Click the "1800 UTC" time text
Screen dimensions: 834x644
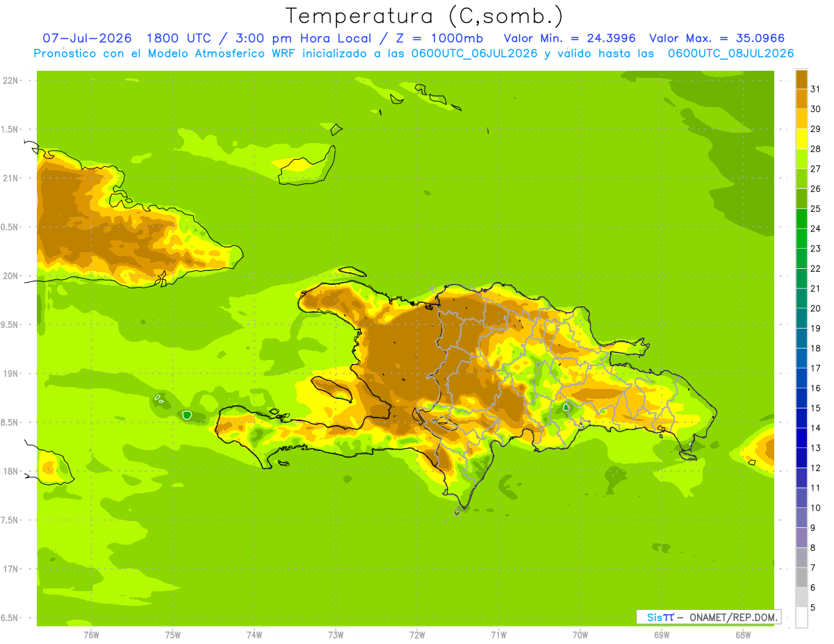point(180,38)
